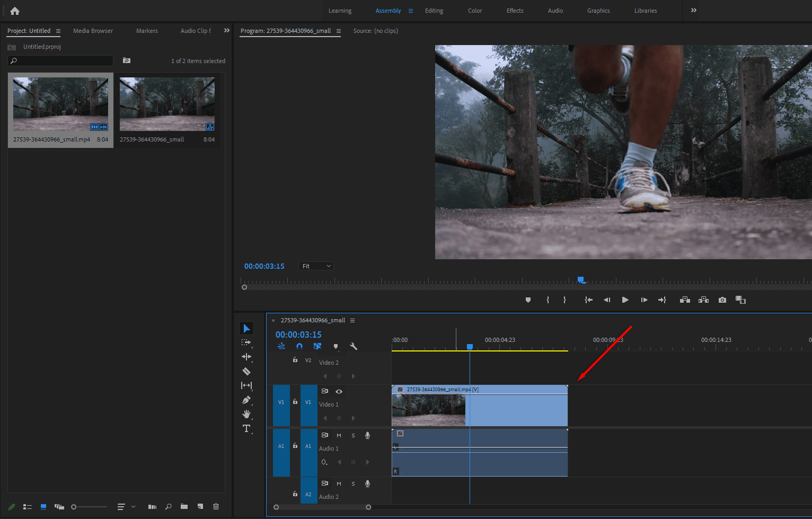Open timeline display settings wrench
Screen dimensions: 812x519
click(x=353, y=346)
